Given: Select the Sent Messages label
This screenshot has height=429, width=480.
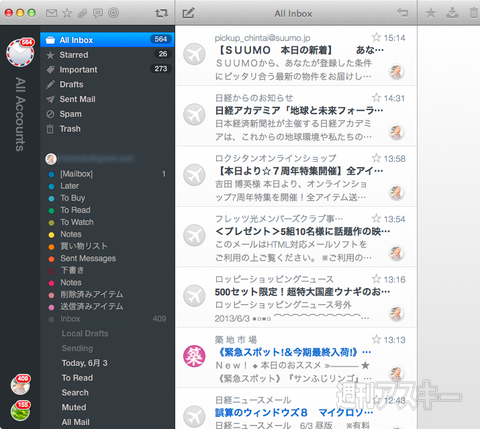Looking at the screenshot, I should 107,258.
